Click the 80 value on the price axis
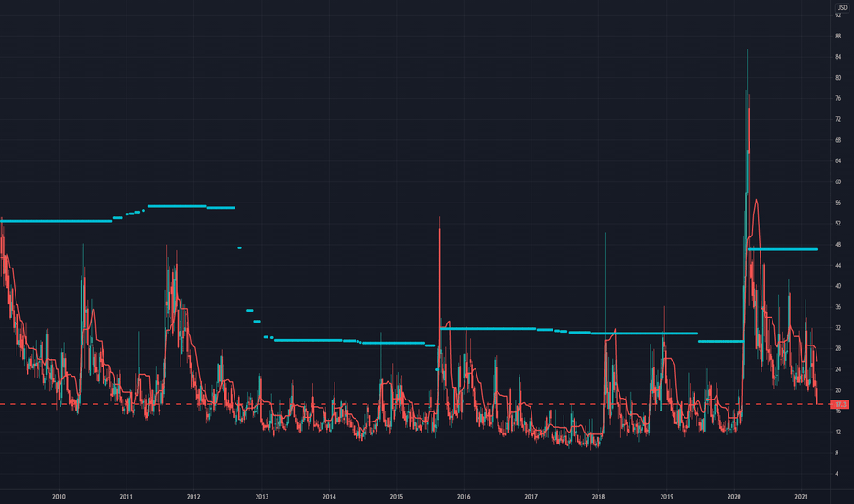The width and height of the screenshot is (854, 504). pyautogui.click(x=838, y=77)
